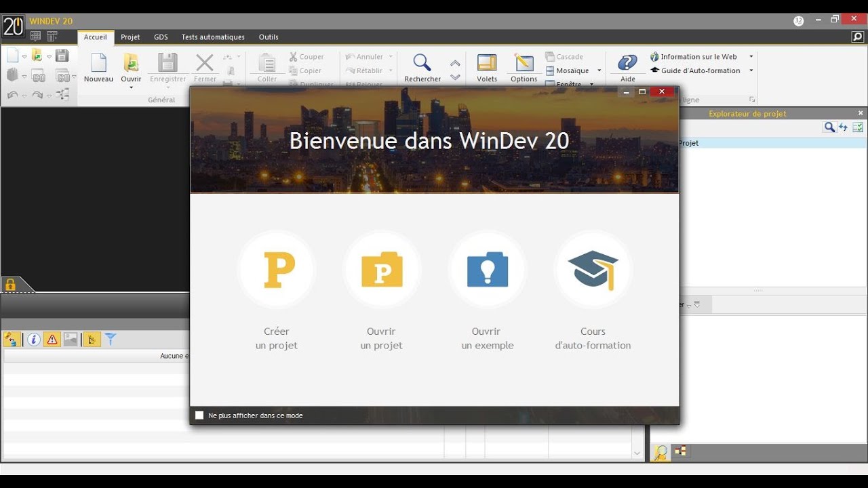
Task: Expand the Annuler dropdown arrow
Action: pyautogui.click(x=391, y=57)
